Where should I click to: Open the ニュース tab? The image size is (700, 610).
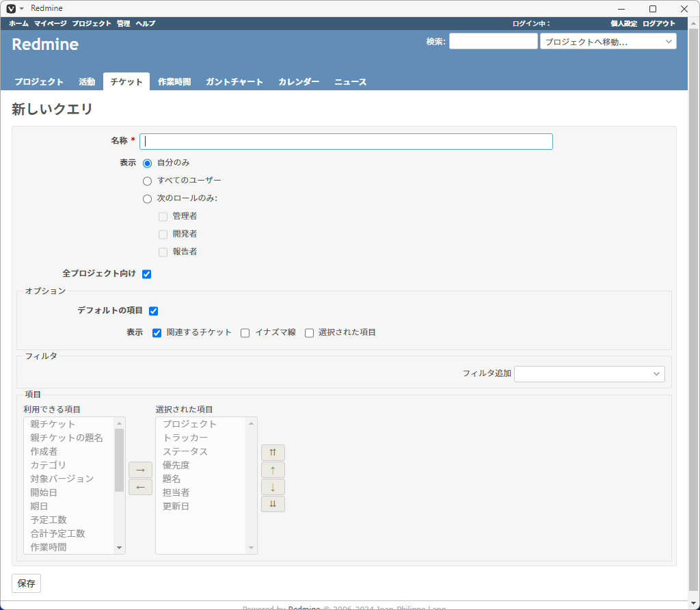[351, 81]
